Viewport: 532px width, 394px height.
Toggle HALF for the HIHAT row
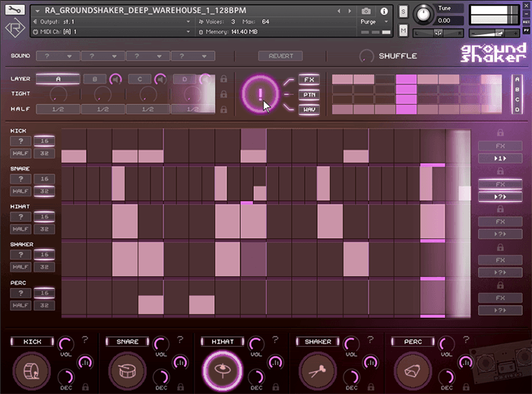[21, 229]
